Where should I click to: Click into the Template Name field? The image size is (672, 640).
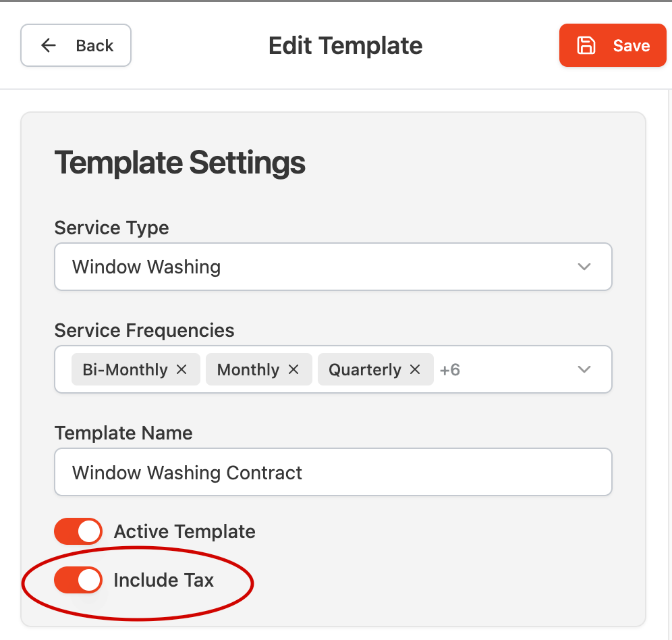(x=333, y=473)
